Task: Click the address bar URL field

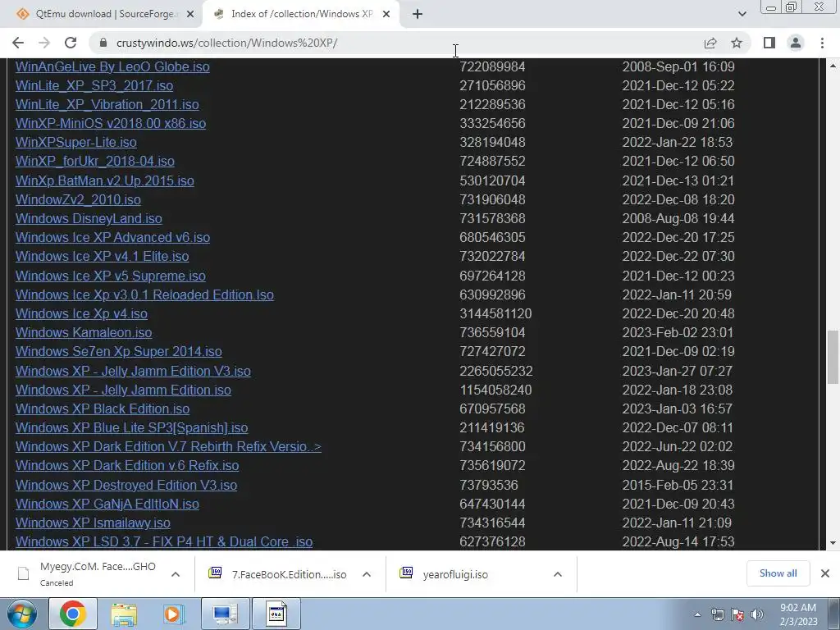Action: [396, 43]
